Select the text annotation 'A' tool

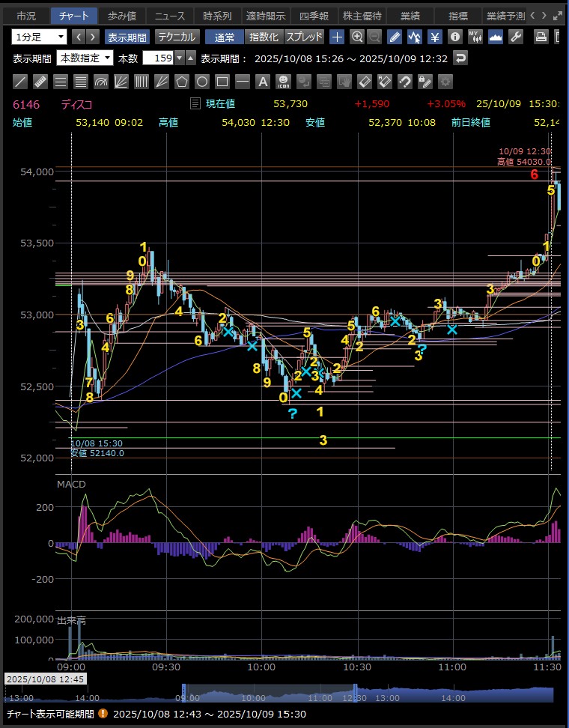263,82
